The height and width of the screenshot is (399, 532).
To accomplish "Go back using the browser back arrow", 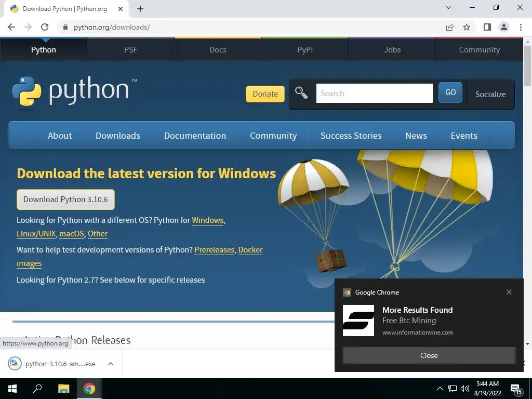I will (11, 27).
